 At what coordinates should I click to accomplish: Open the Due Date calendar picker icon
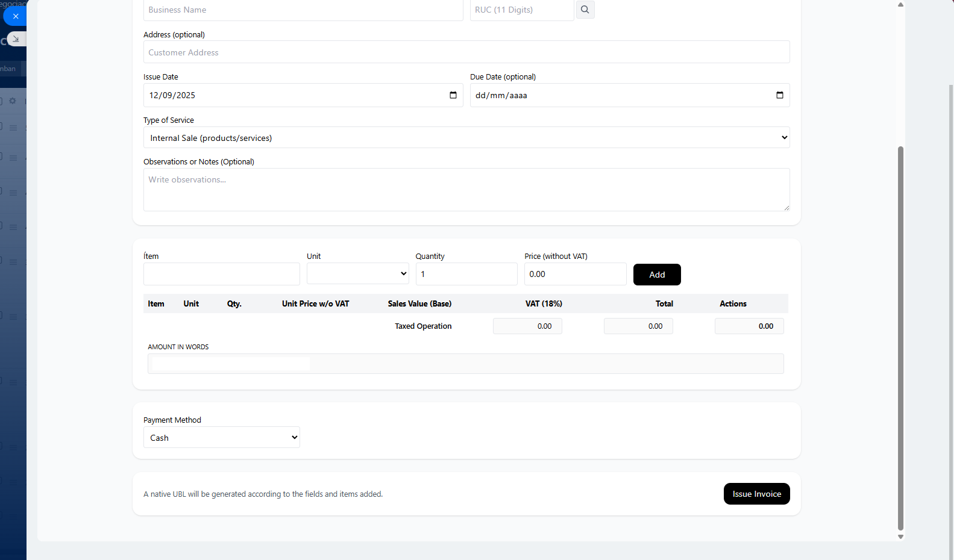779,95
